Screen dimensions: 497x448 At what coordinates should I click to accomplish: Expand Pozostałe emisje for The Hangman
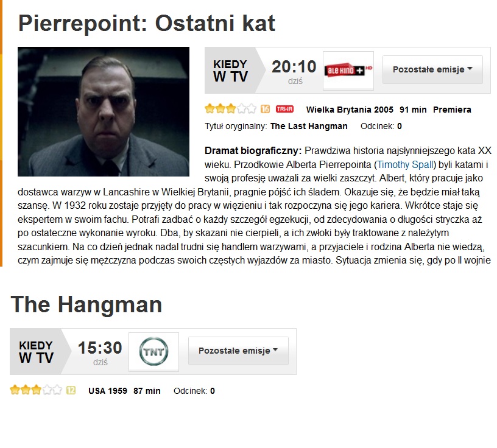(238, 351)
